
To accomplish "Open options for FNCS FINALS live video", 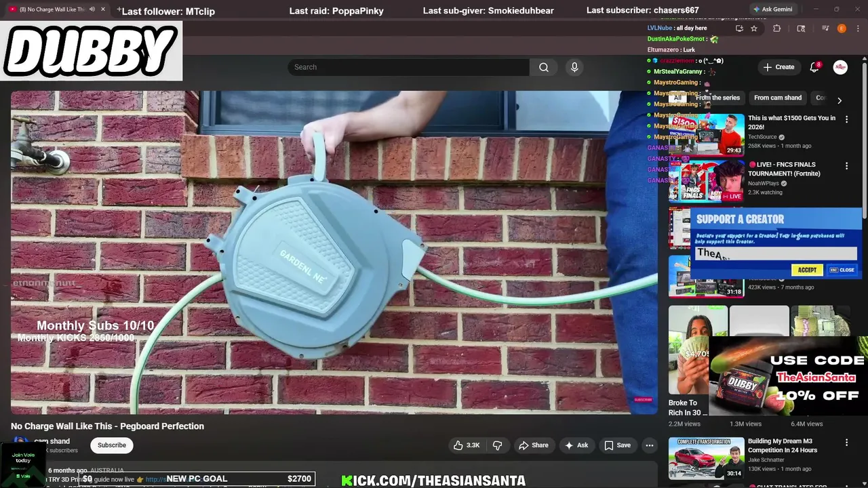I will pyautogui.click(x=846, y=165).
